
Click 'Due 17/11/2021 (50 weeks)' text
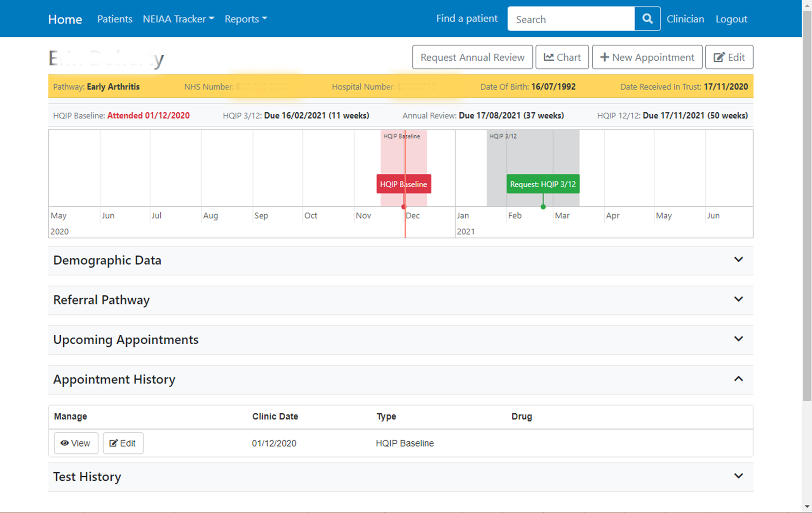pyautogui.click(x=695, y=116)
